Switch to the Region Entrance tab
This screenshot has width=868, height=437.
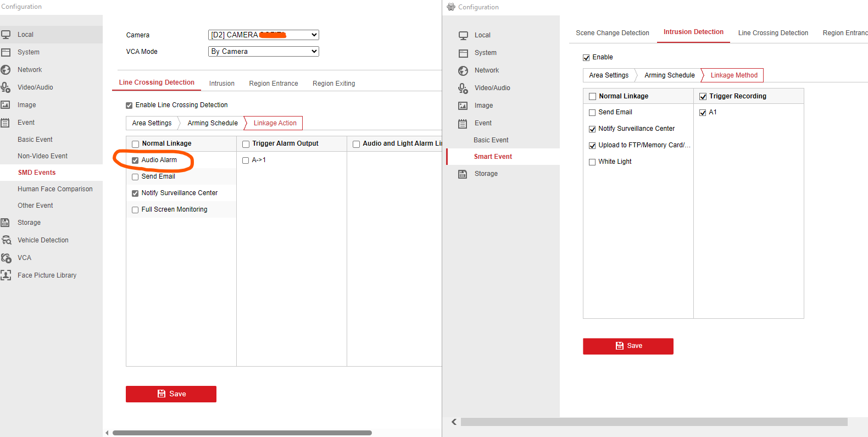point(273,84)
